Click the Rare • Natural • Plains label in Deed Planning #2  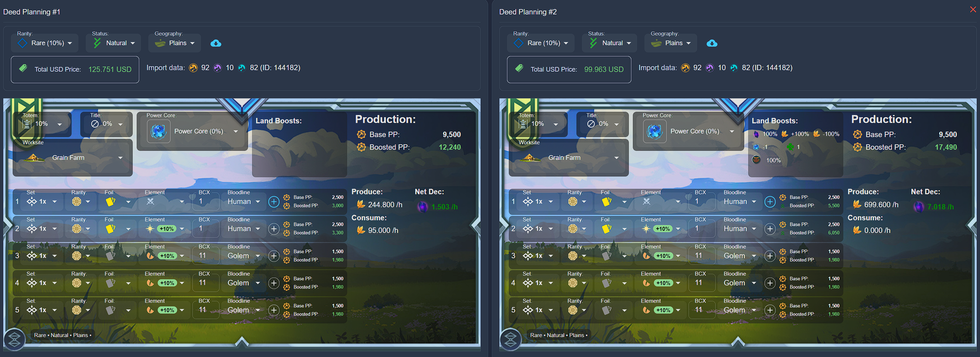(558, 335)
